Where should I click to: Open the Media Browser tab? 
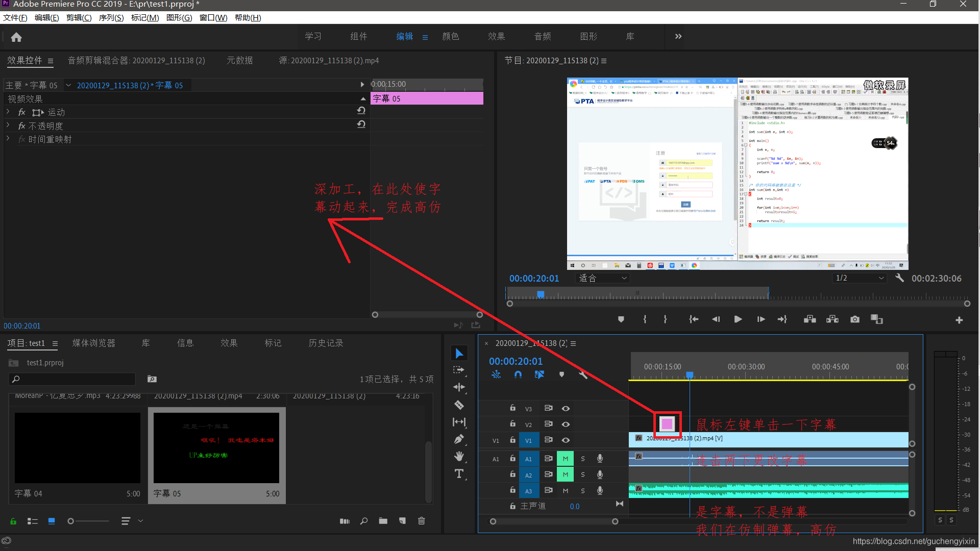point(94,343)
